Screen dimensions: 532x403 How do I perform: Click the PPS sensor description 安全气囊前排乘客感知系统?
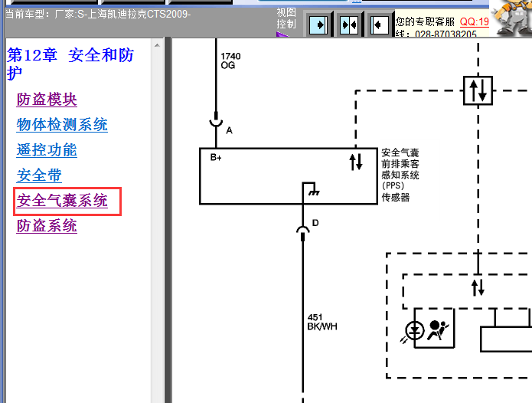click(400, 175)
